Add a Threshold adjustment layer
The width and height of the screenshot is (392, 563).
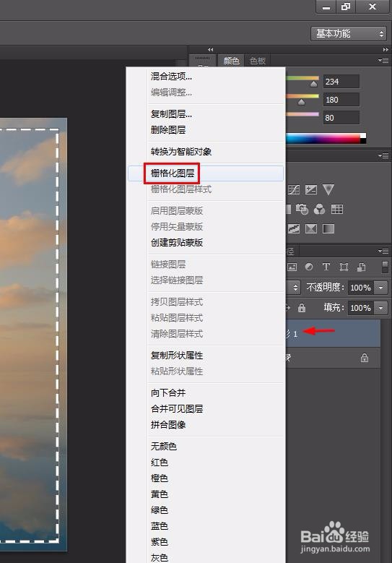[294, 228]
